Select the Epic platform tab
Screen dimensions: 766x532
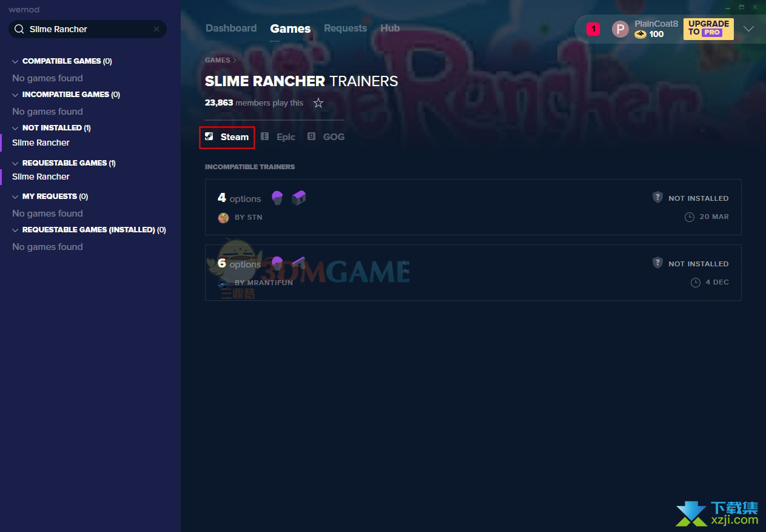coord(278,137)
